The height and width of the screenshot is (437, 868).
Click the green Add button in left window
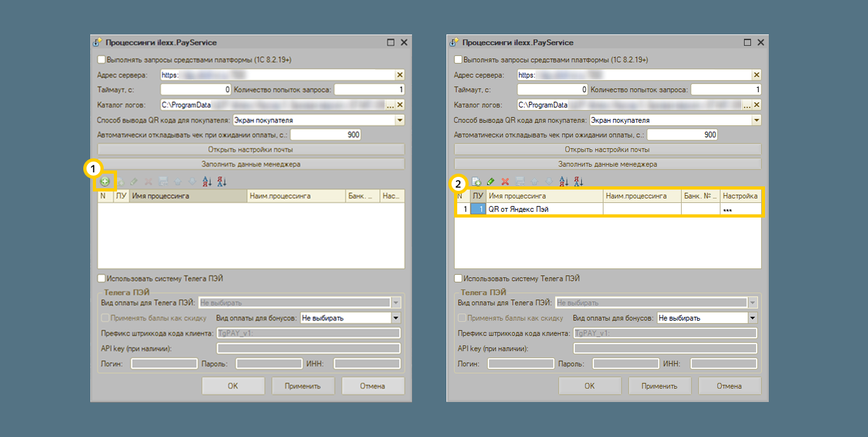(x=105, y=181)
